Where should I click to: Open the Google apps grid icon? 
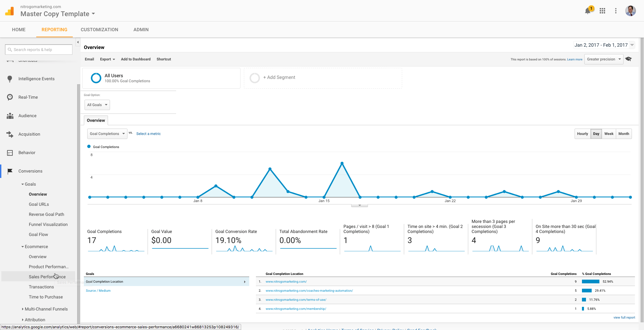[602, 11]
